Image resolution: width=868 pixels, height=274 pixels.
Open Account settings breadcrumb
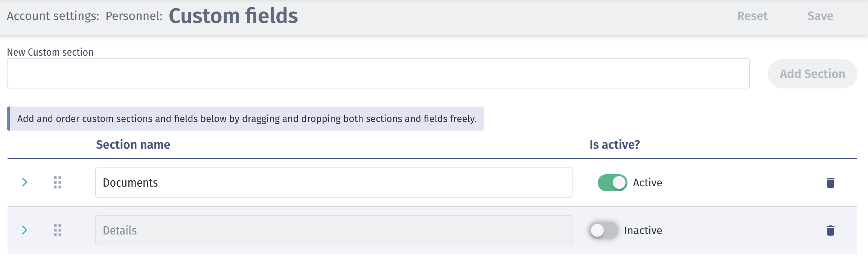(53, 16)
